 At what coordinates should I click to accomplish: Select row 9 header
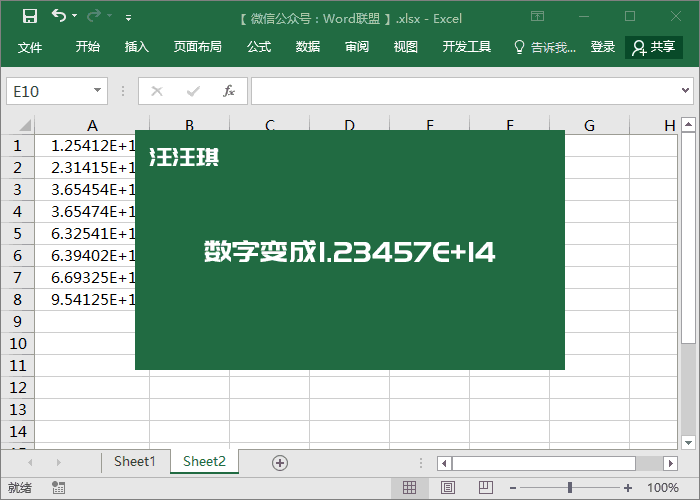pyautogui.click(x=17, y=321)
